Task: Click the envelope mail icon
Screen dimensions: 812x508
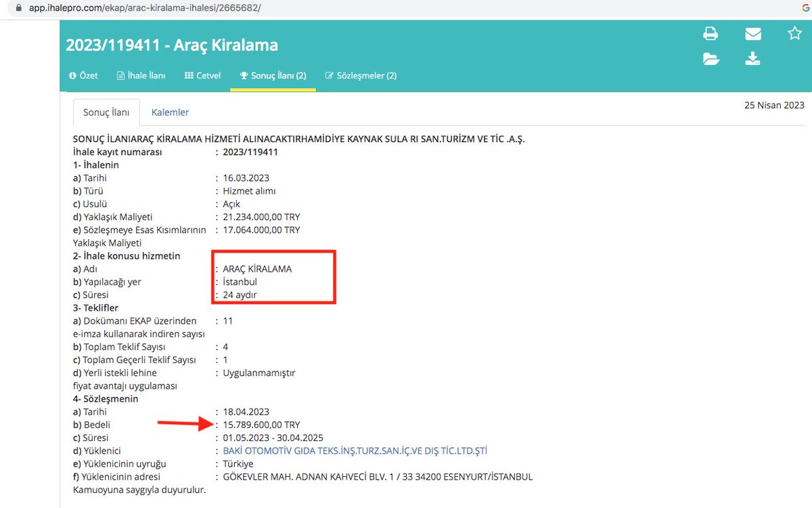Action: coord(753,33)
